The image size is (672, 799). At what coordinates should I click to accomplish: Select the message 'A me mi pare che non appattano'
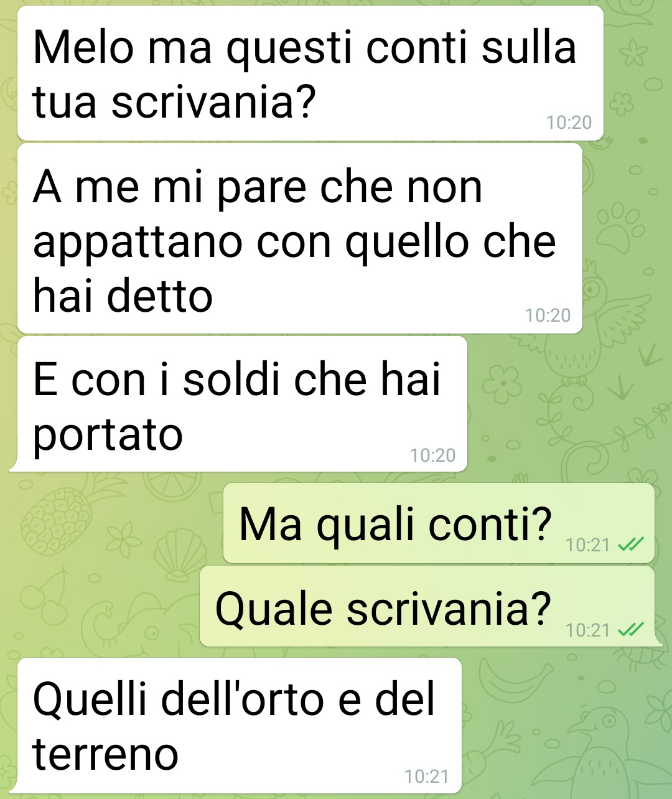pyautogui.click(x=300, y=239)
